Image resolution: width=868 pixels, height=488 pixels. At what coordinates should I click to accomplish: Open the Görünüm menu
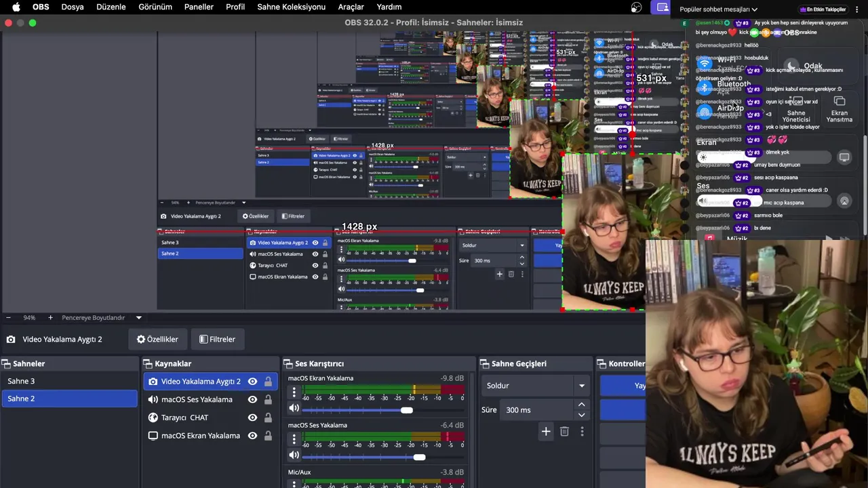pyautogui.click(x=155, y=7)
